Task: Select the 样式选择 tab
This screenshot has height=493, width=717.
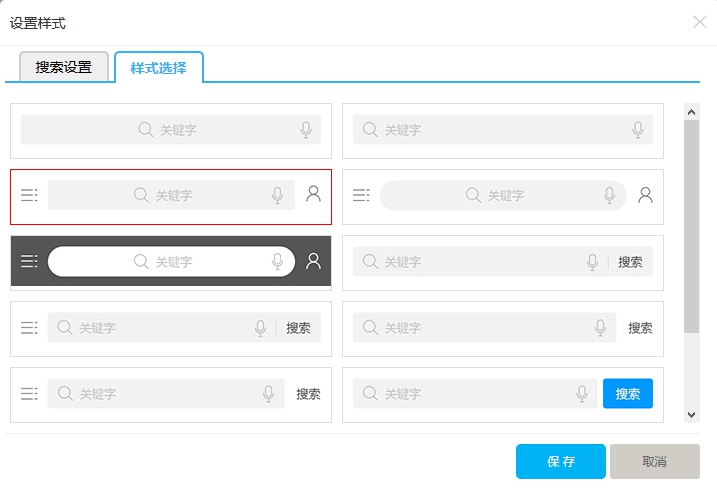Action: [159, 68]
